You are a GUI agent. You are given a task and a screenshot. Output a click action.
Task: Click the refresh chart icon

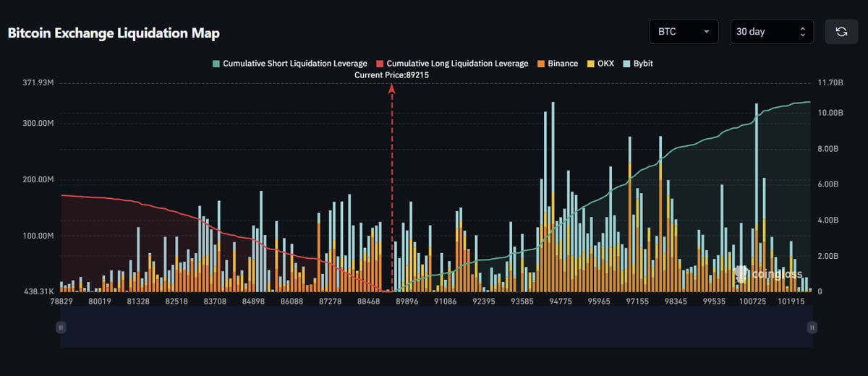[x=841, y=32]
